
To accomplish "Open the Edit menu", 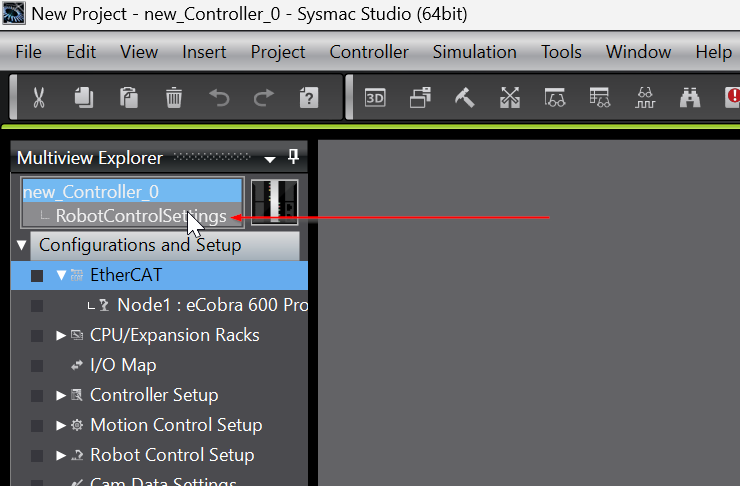I will click(x=81, y=52).
